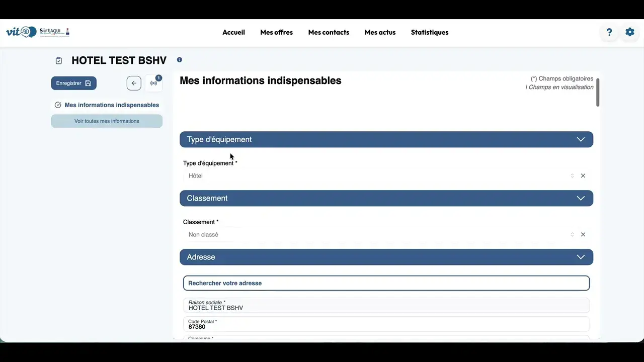
Task: Collapse the Adresse section chevron
Action: tap(581, 257)
